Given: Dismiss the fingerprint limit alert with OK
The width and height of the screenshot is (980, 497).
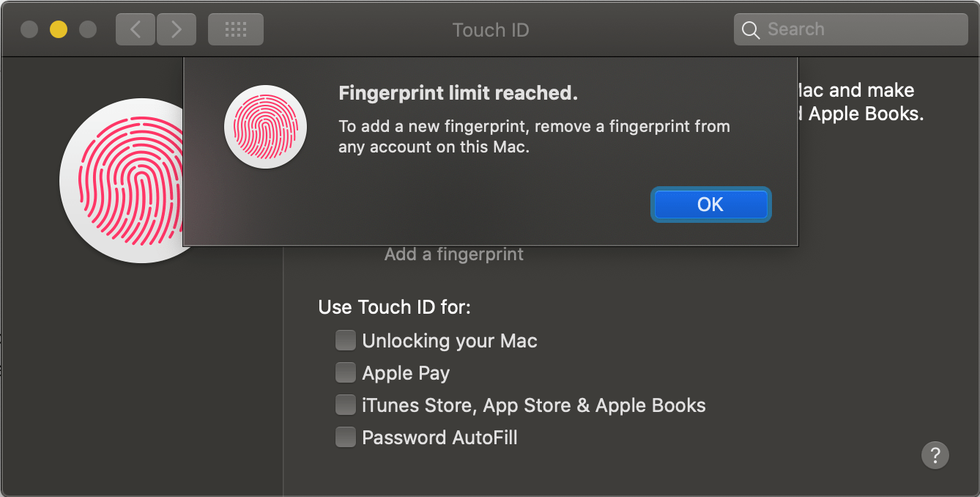Looking at the screenshot, I should point(710,205).
